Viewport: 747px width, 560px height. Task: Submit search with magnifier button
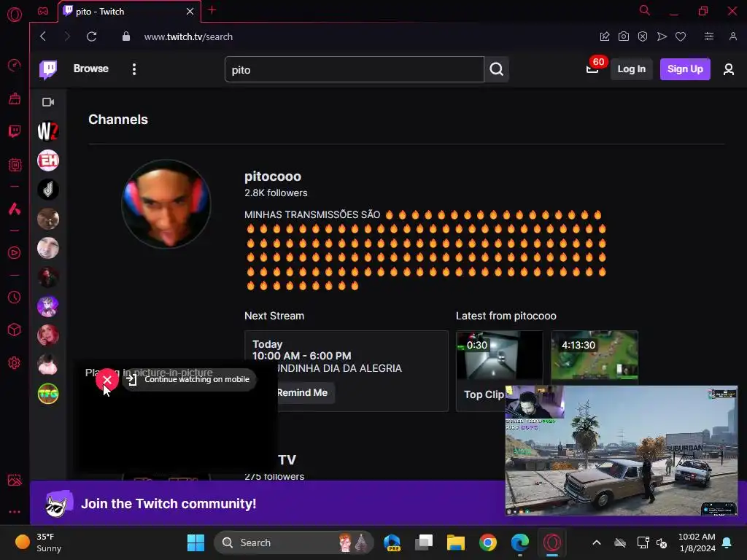click(x=496, y=69)
